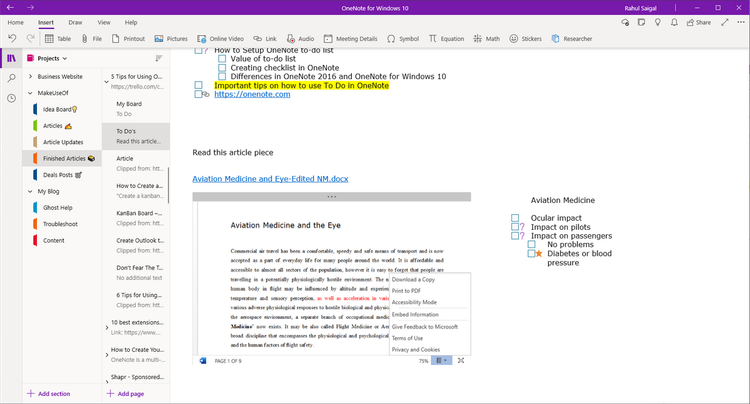Open Search in left sidebar
This screenshot has height=404, width=750.
click(11, 78)
